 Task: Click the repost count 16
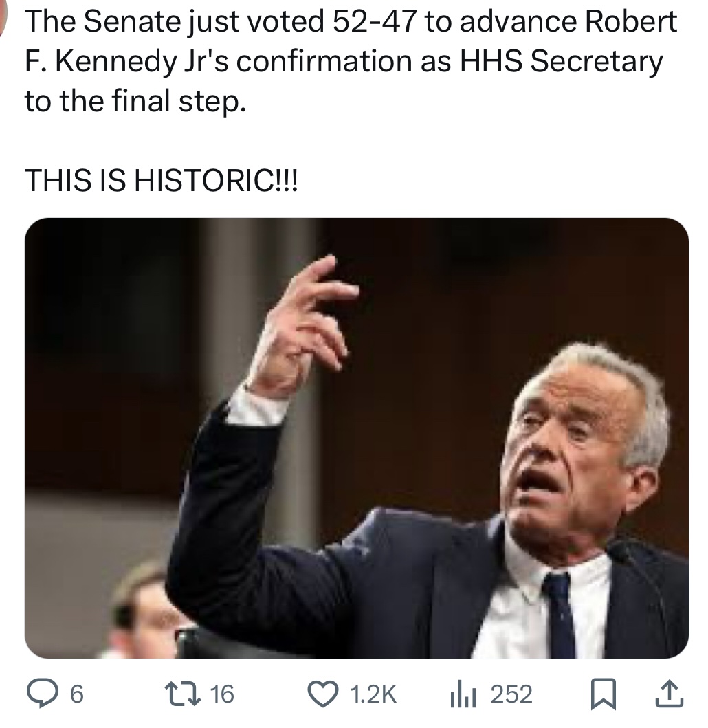click(x=221, y=695)
